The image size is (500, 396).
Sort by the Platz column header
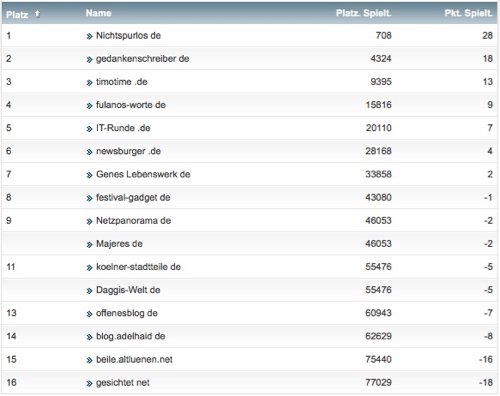pyautogui.click(x=17, y=15)
